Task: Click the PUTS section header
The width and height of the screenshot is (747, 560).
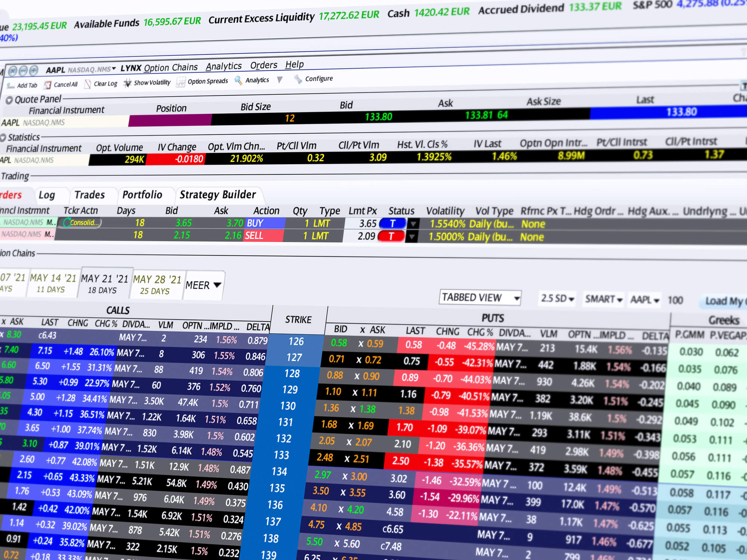Action: tap(493, 318)
